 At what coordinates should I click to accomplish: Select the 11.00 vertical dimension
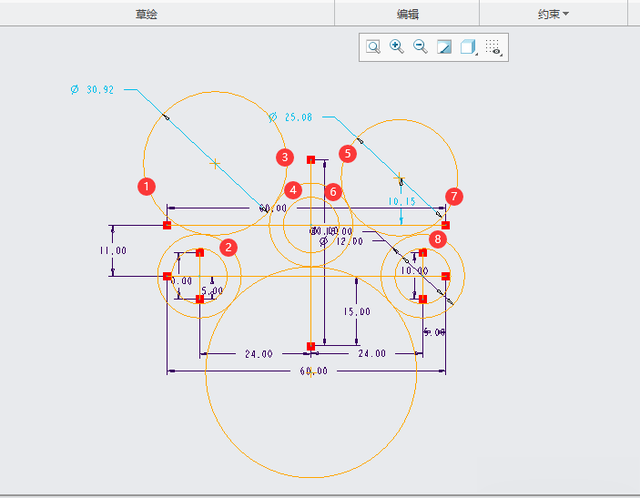click(113, 250)
